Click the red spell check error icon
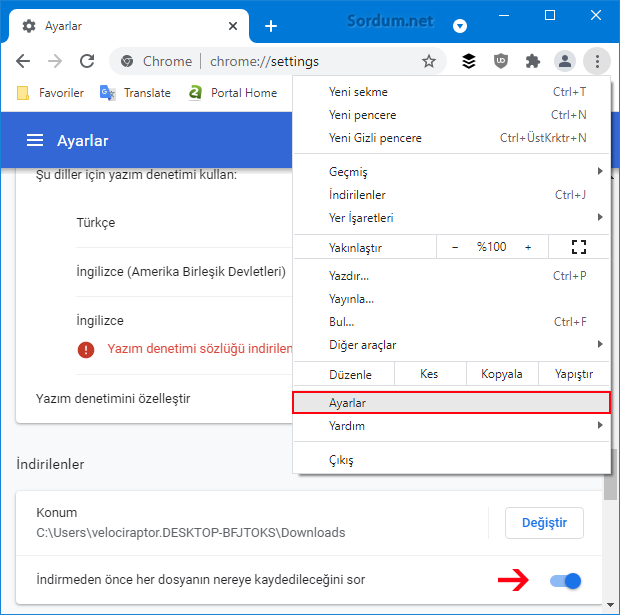Viewport: 620px width, 615px height. click(x=86, y=350)
